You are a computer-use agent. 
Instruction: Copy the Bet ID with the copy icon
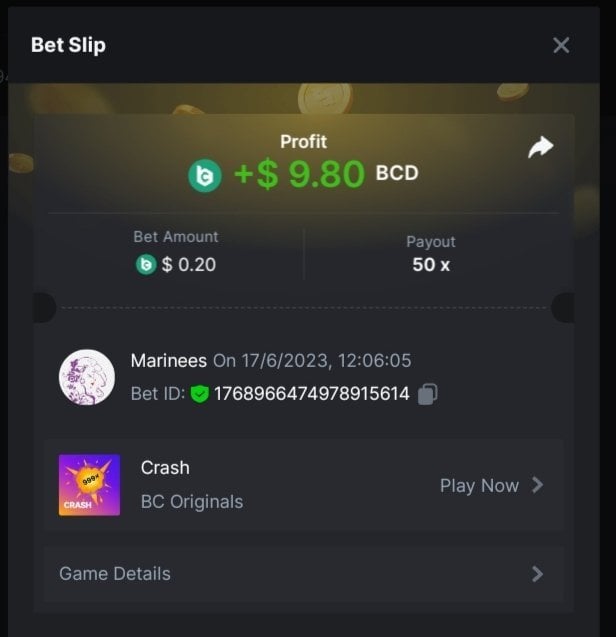427,394
